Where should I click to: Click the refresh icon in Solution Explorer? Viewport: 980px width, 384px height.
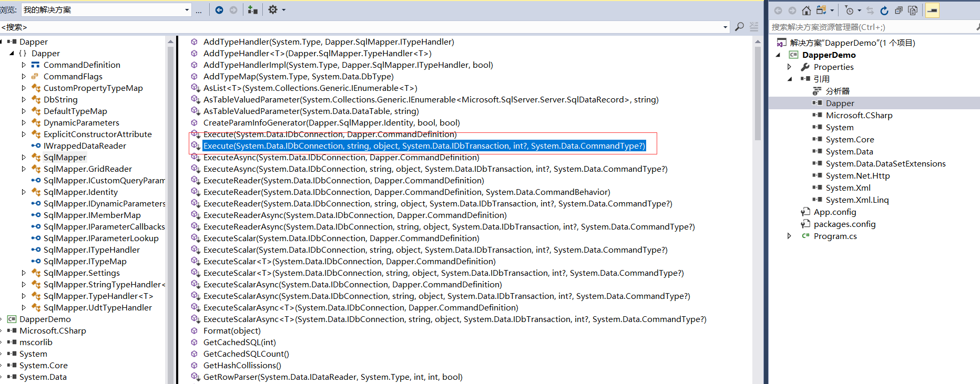(884, 11)
